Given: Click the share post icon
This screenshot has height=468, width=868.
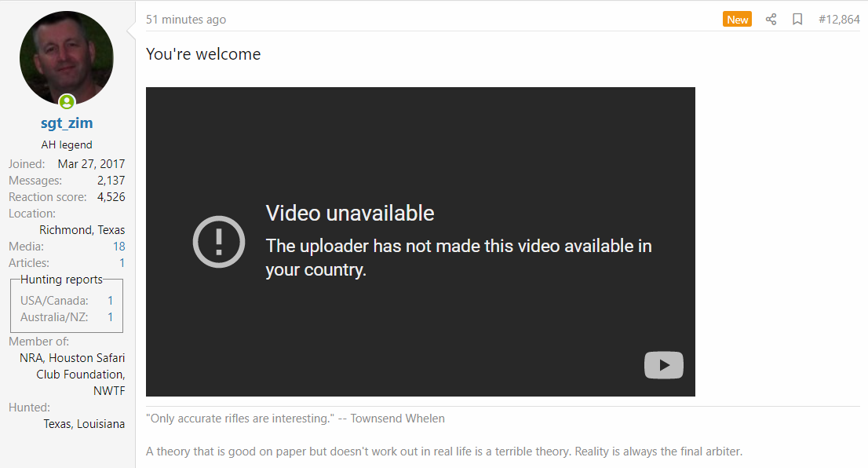Looking at the screenshot, I should click(x=771, y=20).
